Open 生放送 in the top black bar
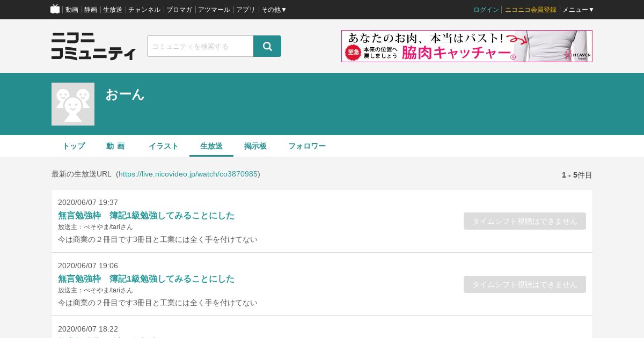Image resolution: width=644 pixels, height=338 pixels. 113,10
